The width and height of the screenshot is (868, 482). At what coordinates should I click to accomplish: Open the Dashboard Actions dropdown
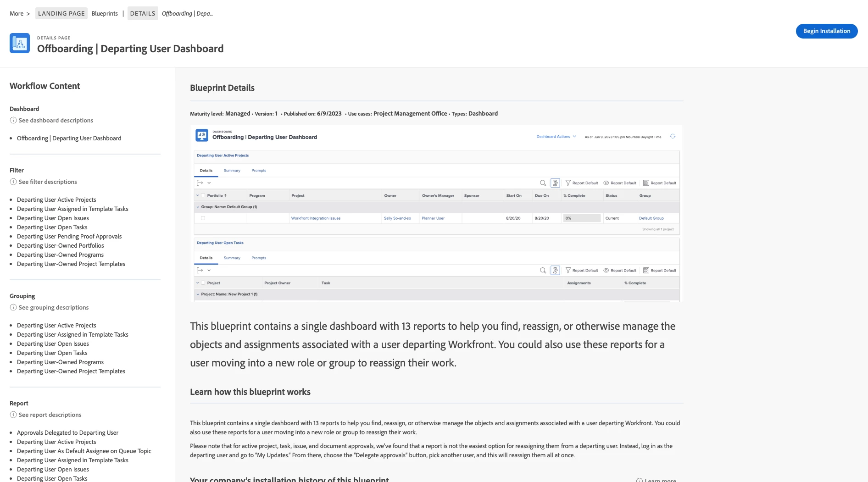[556, 137]
